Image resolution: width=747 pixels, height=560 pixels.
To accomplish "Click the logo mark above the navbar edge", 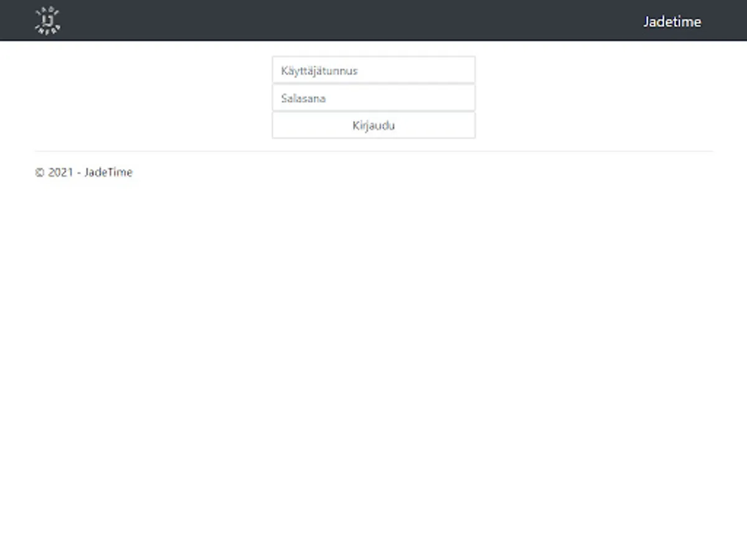I will (x=47, y=19).
